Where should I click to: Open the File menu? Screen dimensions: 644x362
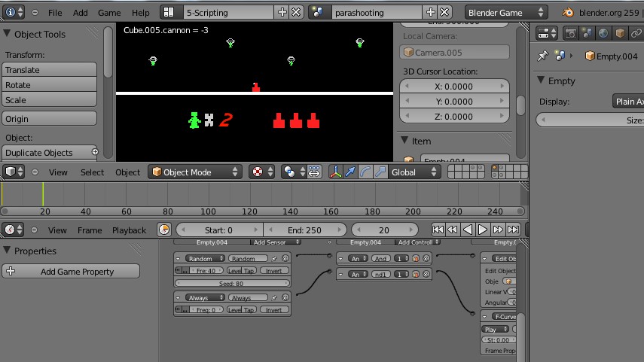55,13
